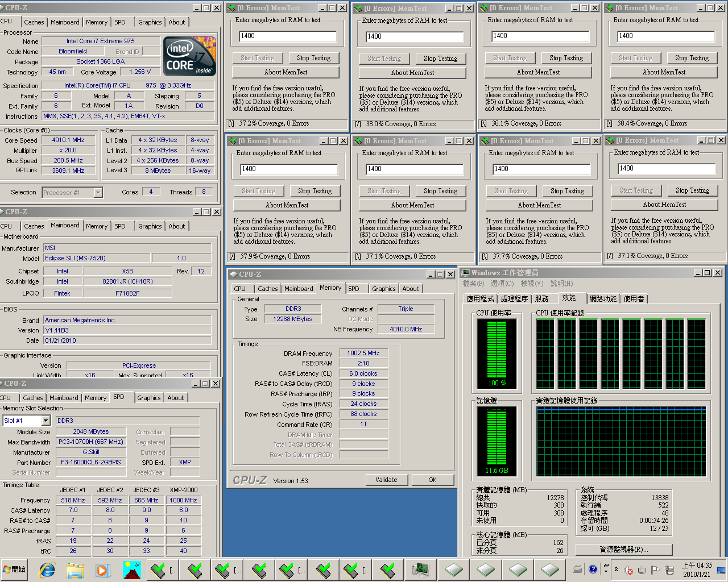
Task: Click the volcano picture taskbar icon
Action: [132, 569]
